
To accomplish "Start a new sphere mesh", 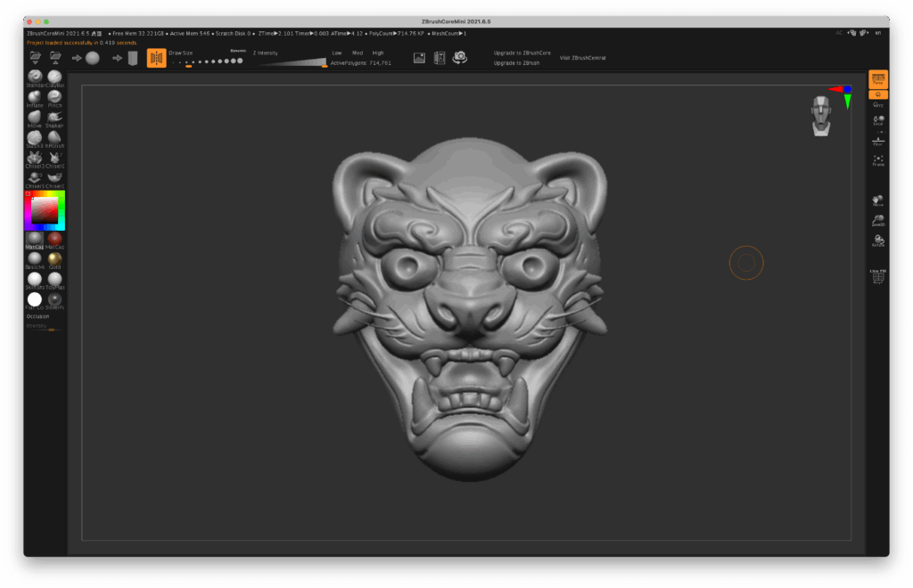I will coord(93,58).
